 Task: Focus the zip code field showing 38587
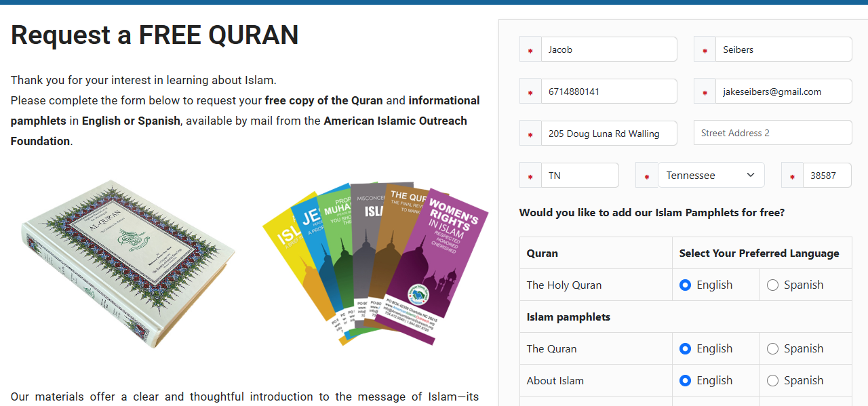pos(827,176)
